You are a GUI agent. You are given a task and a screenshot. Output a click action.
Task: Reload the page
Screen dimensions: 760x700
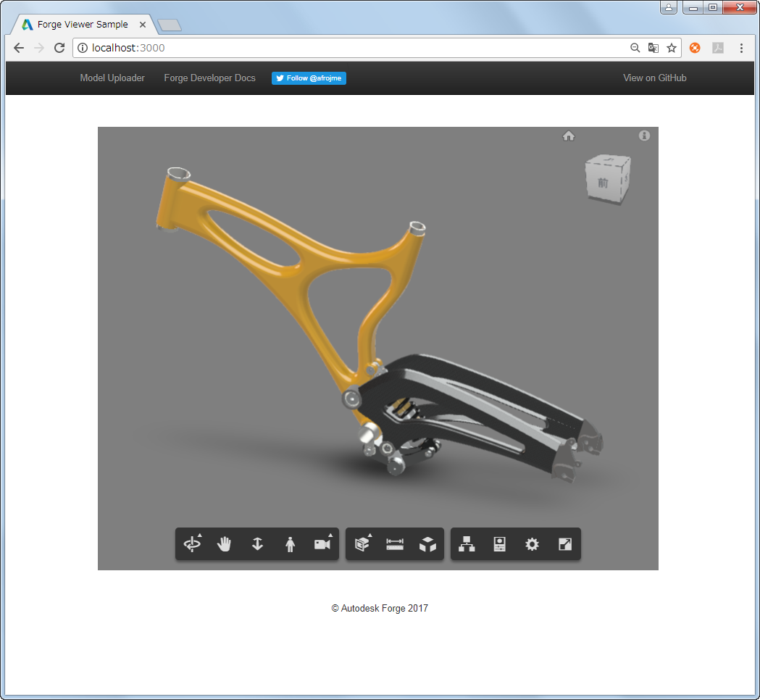tap(59, 48)
